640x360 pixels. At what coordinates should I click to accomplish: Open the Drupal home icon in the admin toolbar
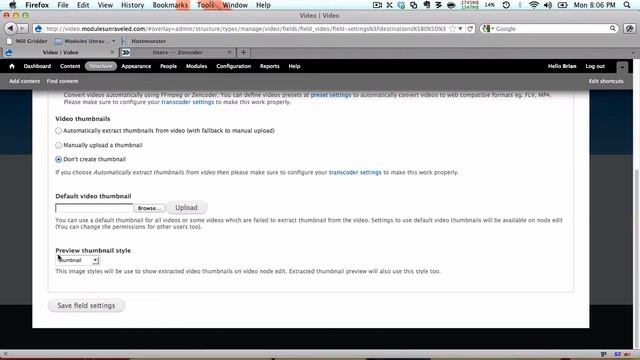click(x=12, y=66)
